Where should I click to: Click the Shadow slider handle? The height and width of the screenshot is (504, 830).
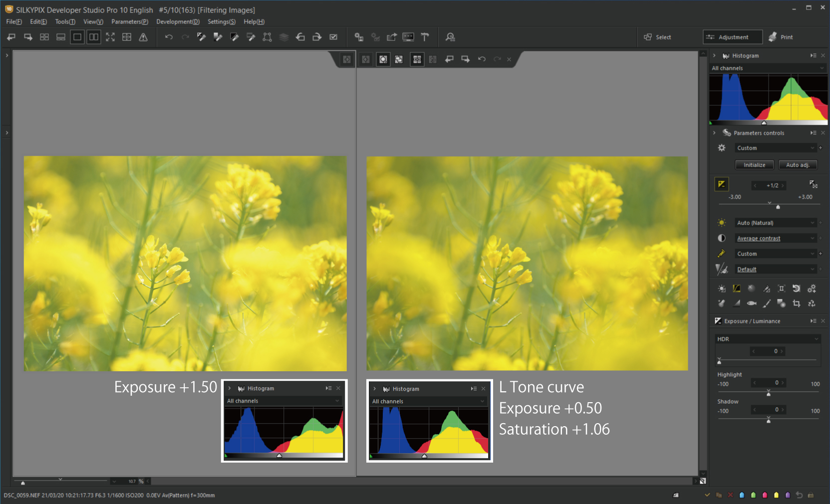(x=769, y=421)
